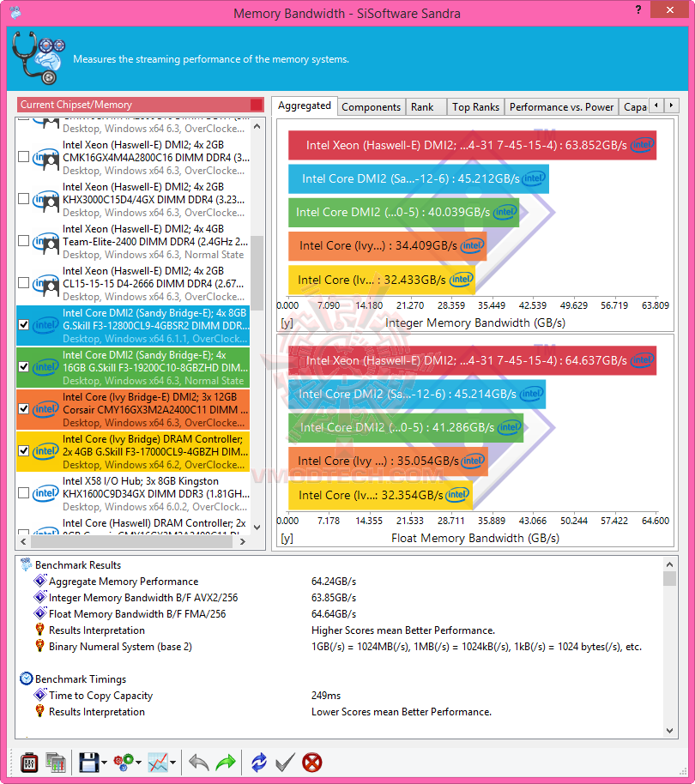Expand the chart icon dropdown arrow

pos(172,763)
